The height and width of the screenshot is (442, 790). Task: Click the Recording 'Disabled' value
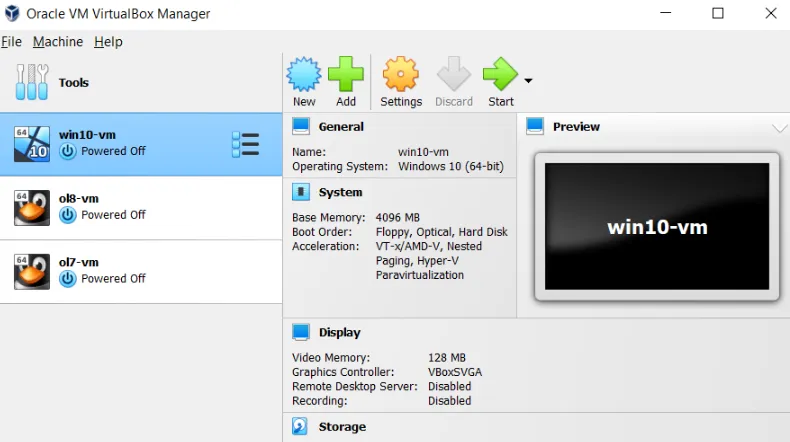[449, 401]
